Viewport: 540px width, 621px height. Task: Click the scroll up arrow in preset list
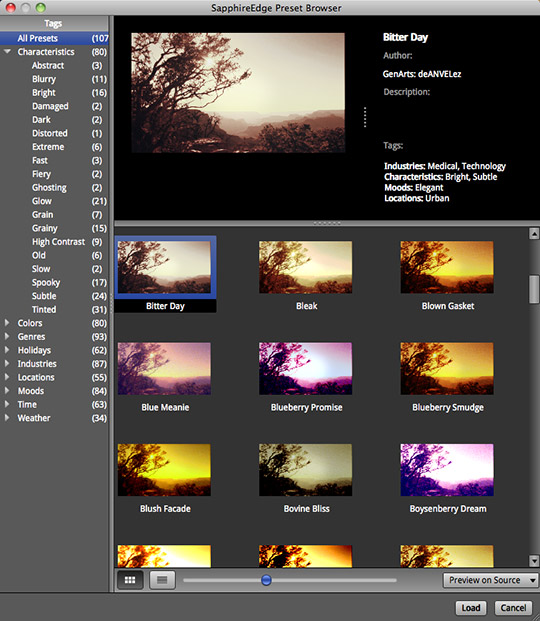[534, 234]
